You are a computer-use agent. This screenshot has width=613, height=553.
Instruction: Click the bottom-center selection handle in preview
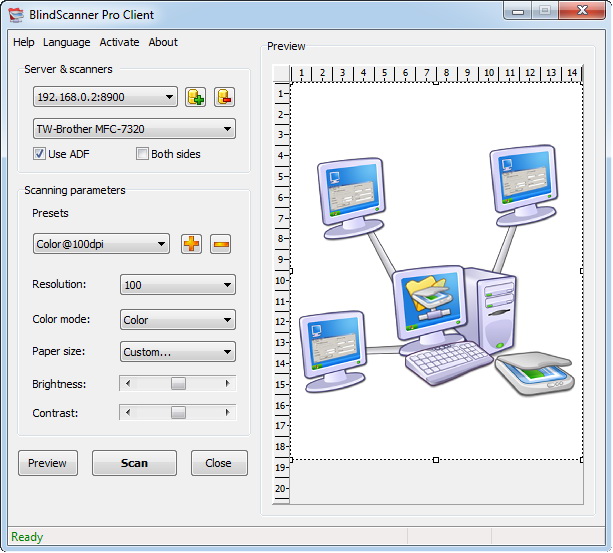[435, 460]
